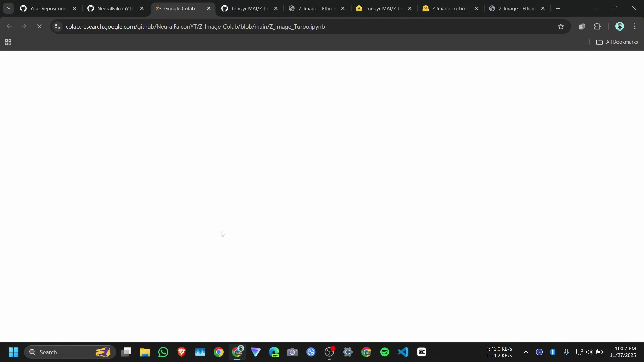Close the Google Colab tab

coord(209,8)
